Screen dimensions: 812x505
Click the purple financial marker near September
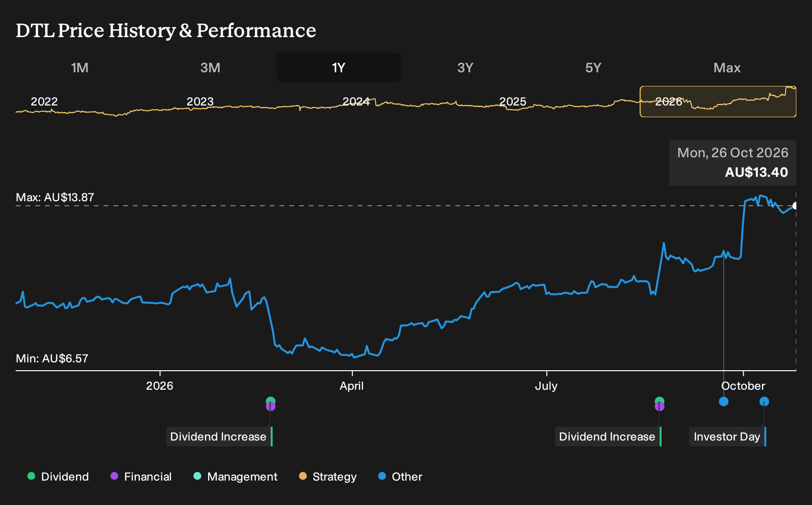tap(660, 407)
